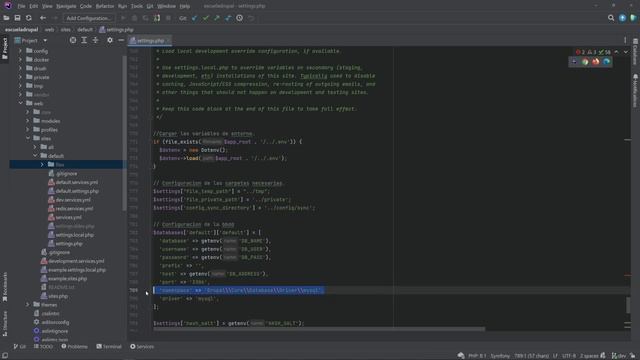
Task: Toggle the Notifications side panel
Action: pyautogui.click(x=635, y=90)
